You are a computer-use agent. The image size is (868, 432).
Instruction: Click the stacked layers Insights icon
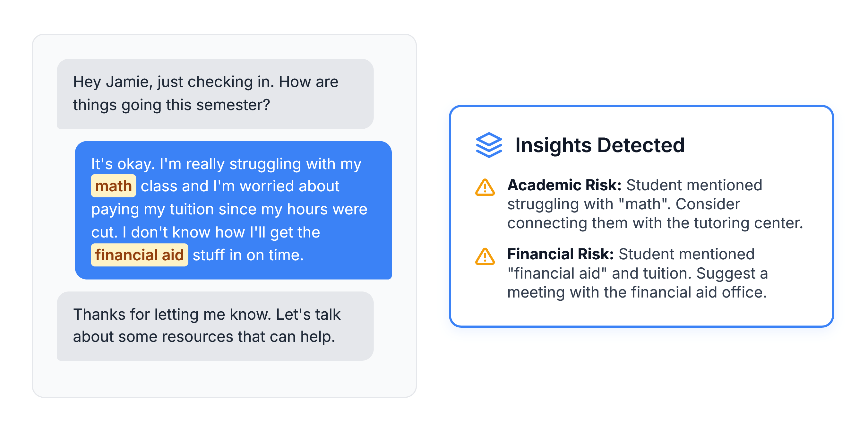(489, 145)
